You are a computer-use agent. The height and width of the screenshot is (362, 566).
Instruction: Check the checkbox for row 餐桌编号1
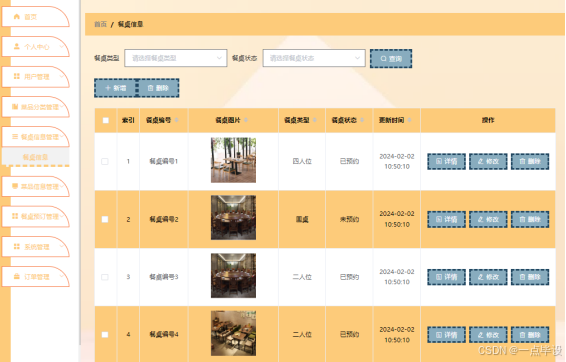(x=105, y=161)
